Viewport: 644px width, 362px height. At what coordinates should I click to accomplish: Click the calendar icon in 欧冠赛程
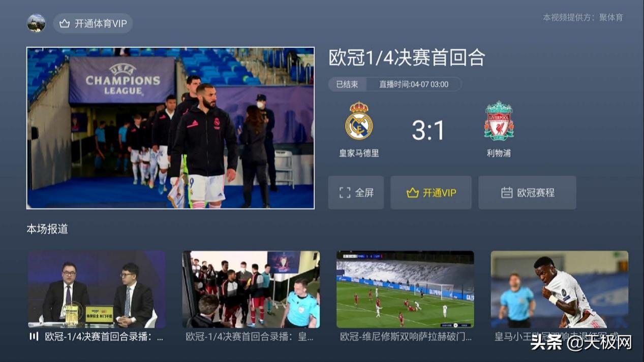(x=507, y=192)
